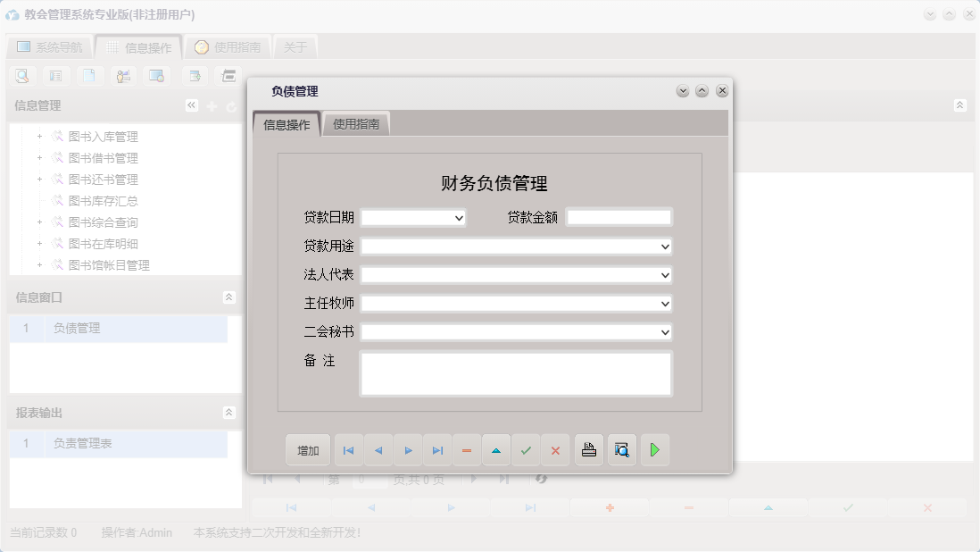Open the user statistics toolbar icon
Image resolution: width=980 pixels, height=552 pixels.
123,75
